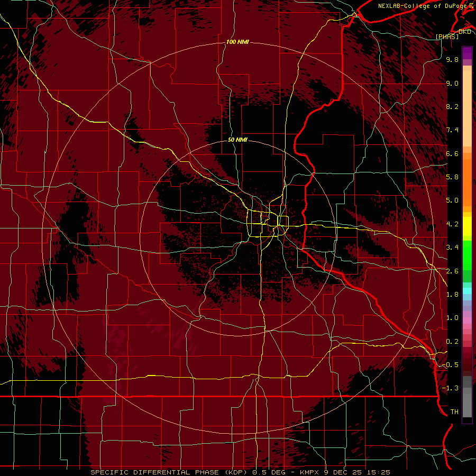Click the 1.8 value on the scale
This screenshot has width=476, height=476.
pyautogui.click(x=452, y=295)
